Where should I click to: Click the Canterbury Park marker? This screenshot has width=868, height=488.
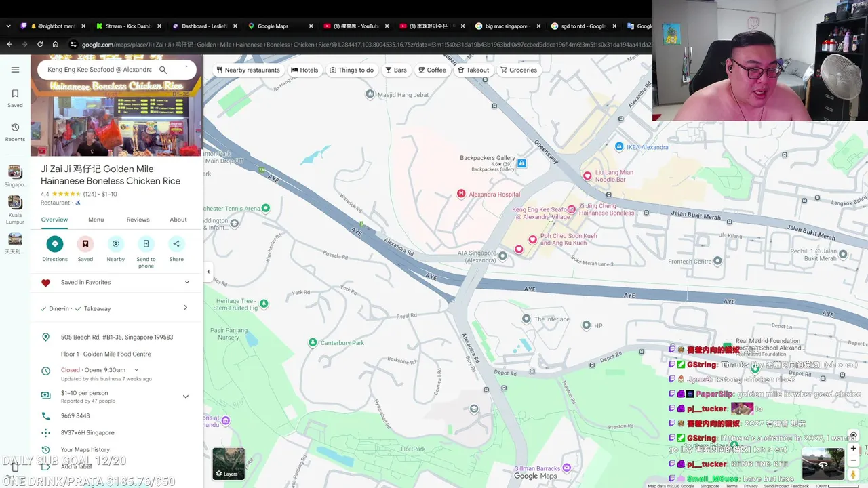[x=313, y=343]
